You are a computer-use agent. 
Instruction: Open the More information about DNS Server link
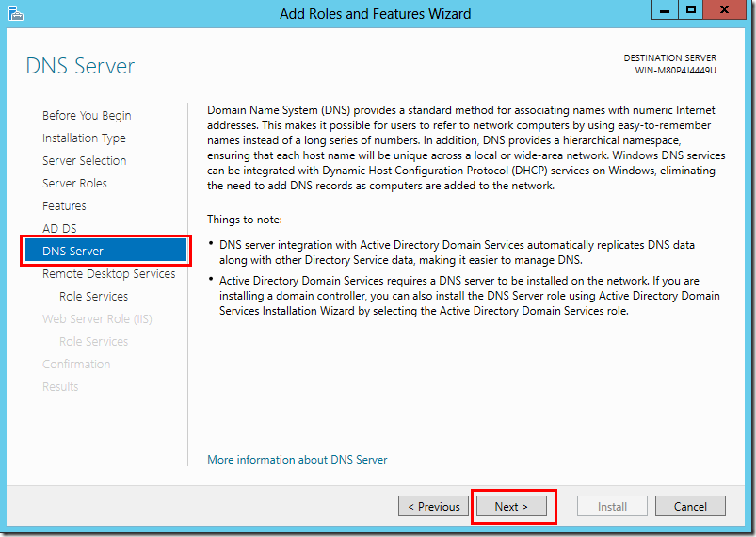pyautogui.click(x=297, y=460)
